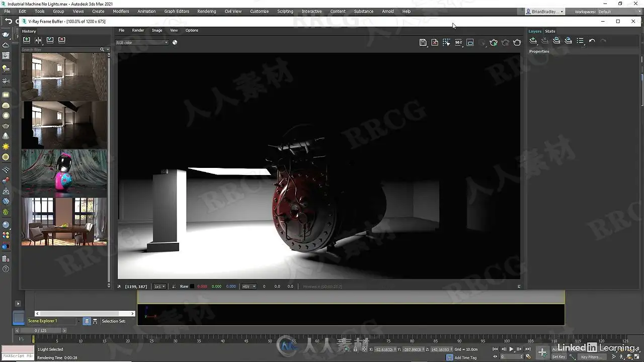The image size is (644, 362).
Task: Click the MAXScript mini listener field
Action: (18, 356)
